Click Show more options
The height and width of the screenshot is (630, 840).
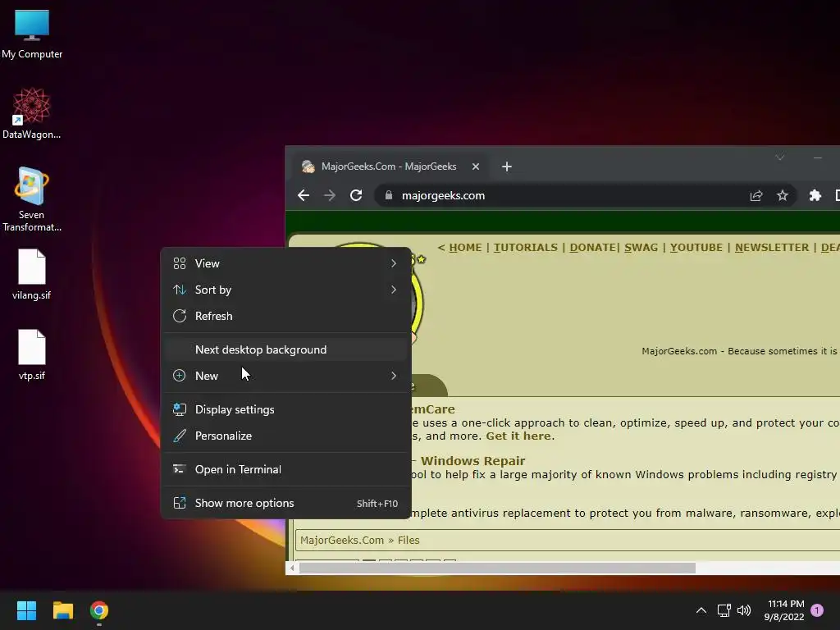(285, 503)
